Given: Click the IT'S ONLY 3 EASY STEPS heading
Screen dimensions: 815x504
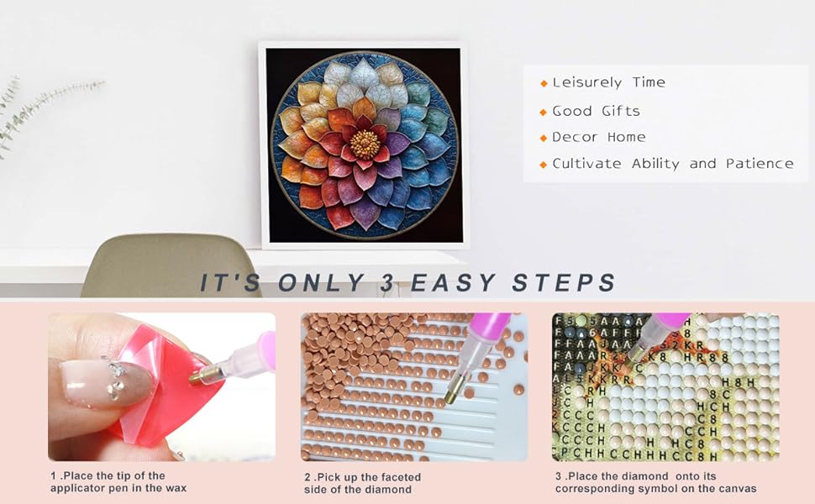Looking at the screenshot, I should tap(408, 282).
